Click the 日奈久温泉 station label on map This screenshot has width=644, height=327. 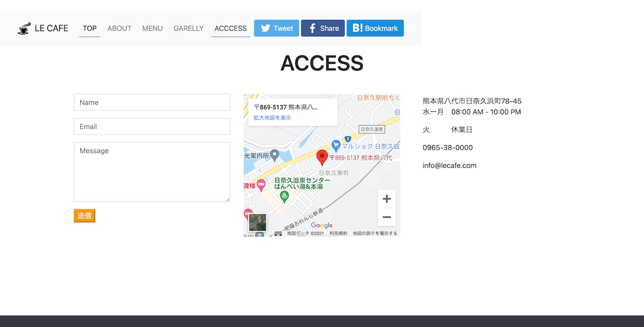pyautogui.click(x=372, y=129)
